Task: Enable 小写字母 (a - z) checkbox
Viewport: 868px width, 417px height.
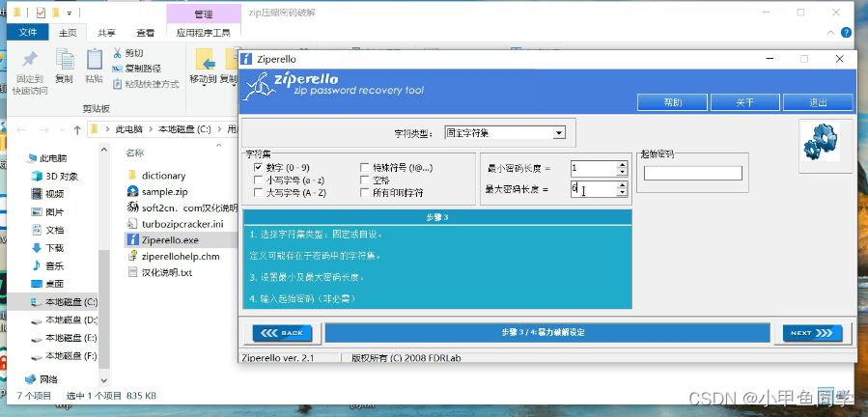Action: click(x=258, y=180)
